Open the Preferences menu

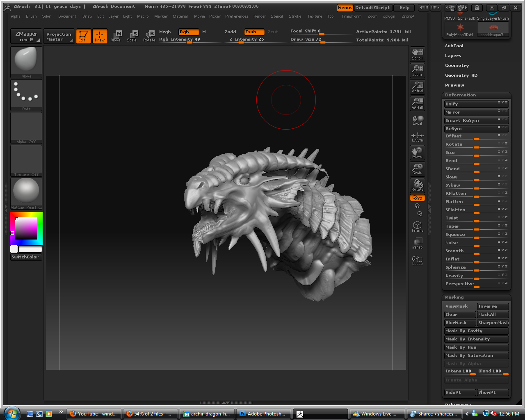pos(237,16)
